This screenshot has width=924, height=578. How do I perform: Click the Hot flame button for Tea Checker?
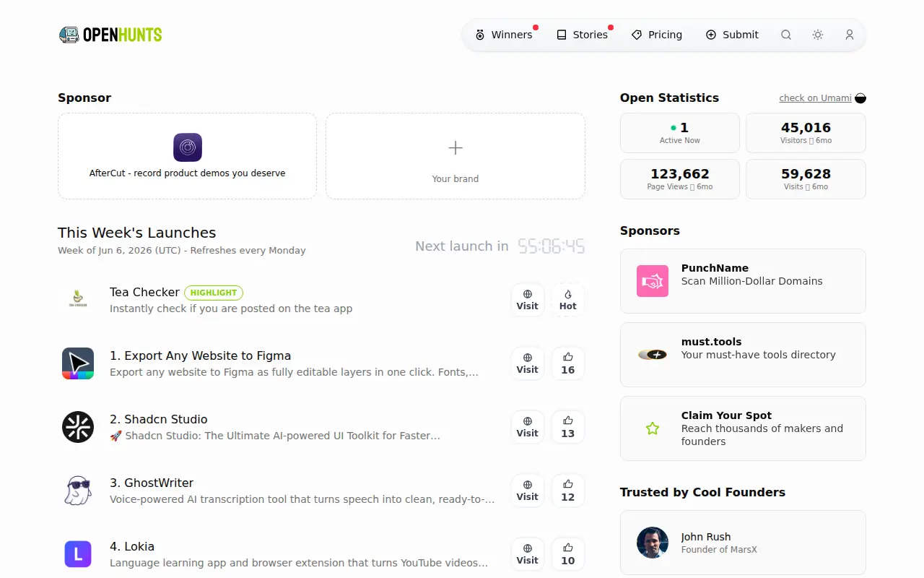[x=568, y=300]
